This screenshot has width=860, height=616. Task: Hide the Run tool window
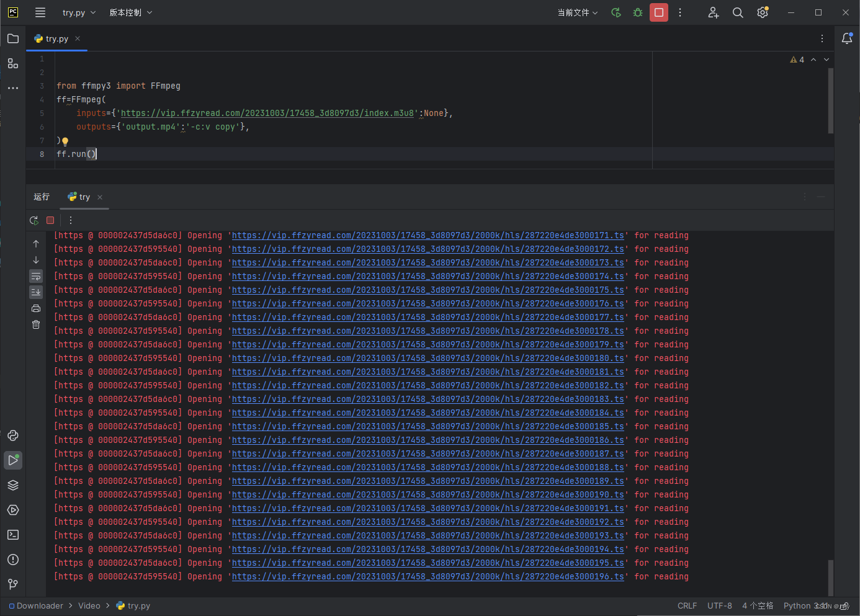(821, 197)
